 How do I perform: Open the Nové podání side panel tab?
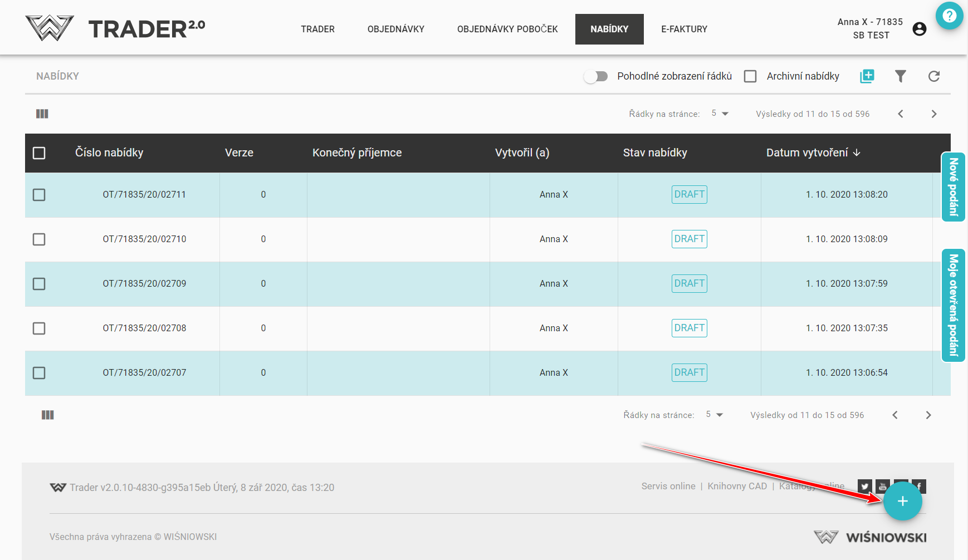(x=953, y=187)
